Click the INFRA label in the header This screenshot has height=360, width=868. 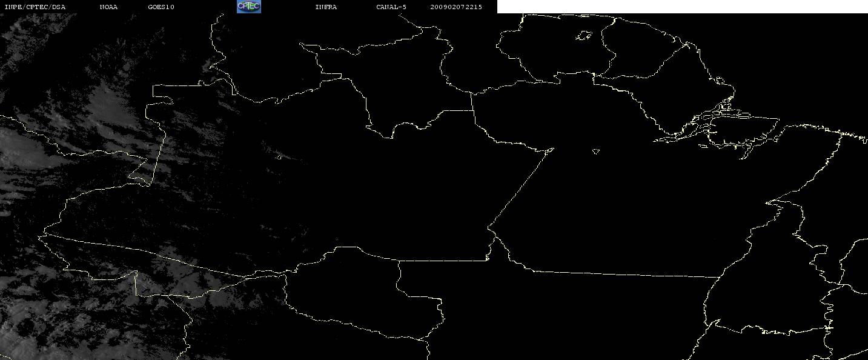pos(326,7)
